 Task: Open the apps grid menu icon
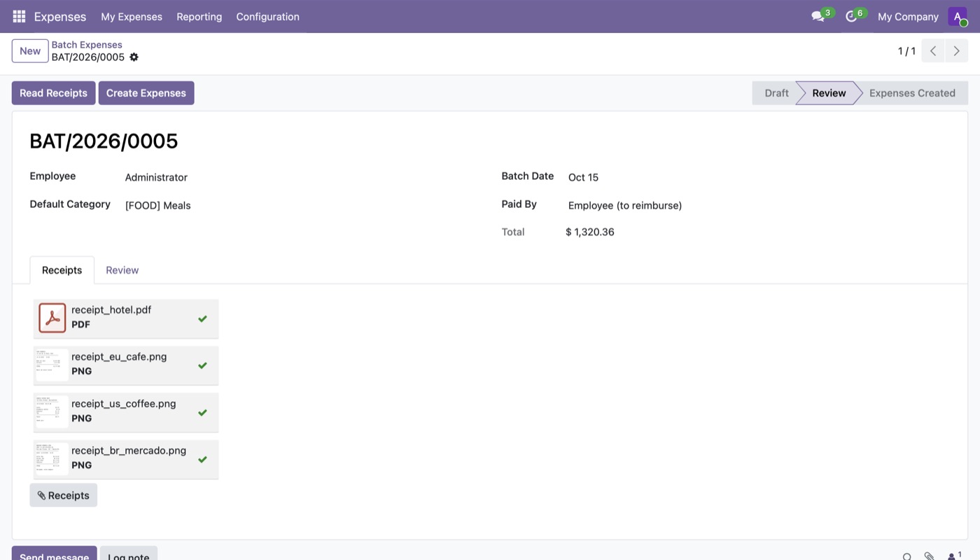19,16
